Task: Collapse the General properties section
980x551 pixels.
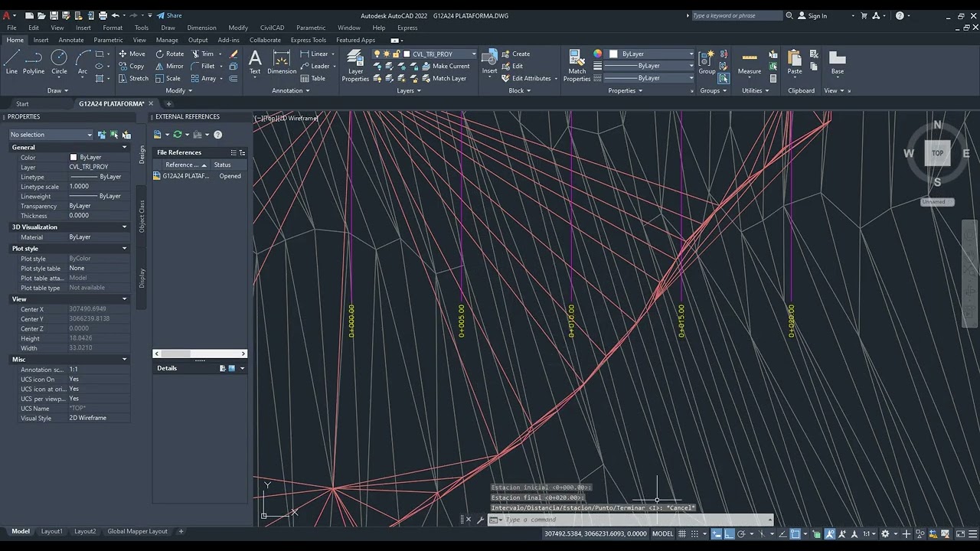Action: (124, 147)
